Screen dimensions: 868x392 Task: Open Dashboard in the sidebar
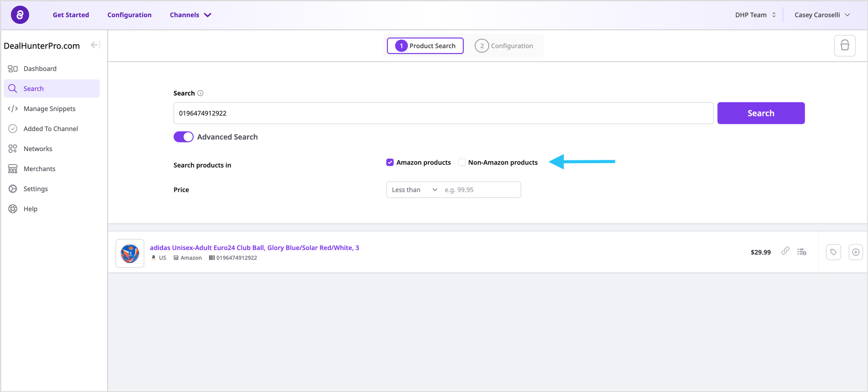click(52, 69)
